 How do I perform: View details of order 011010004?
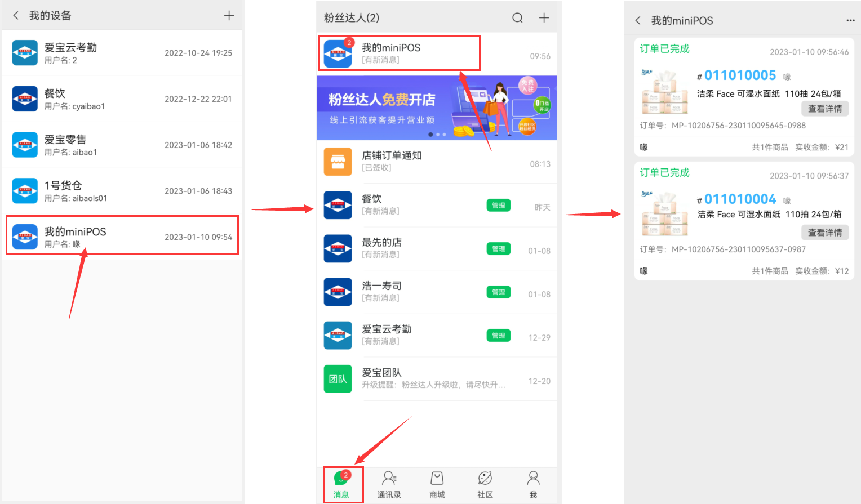coord(824,233)
